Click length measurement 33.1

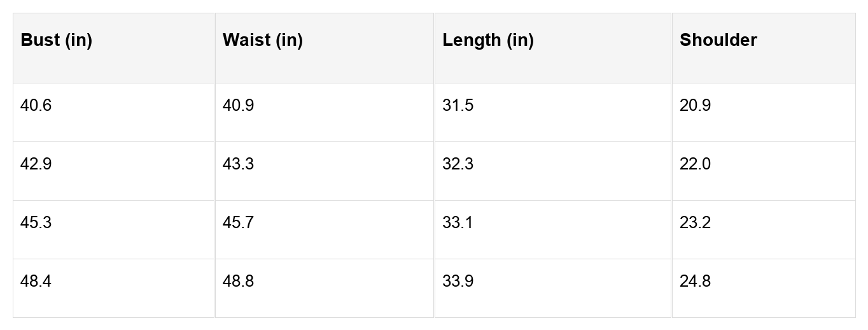click(x=458, y=223)
